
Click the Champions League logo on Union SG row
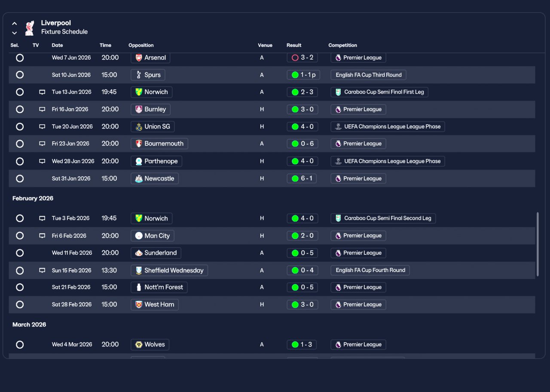[338, 127]
